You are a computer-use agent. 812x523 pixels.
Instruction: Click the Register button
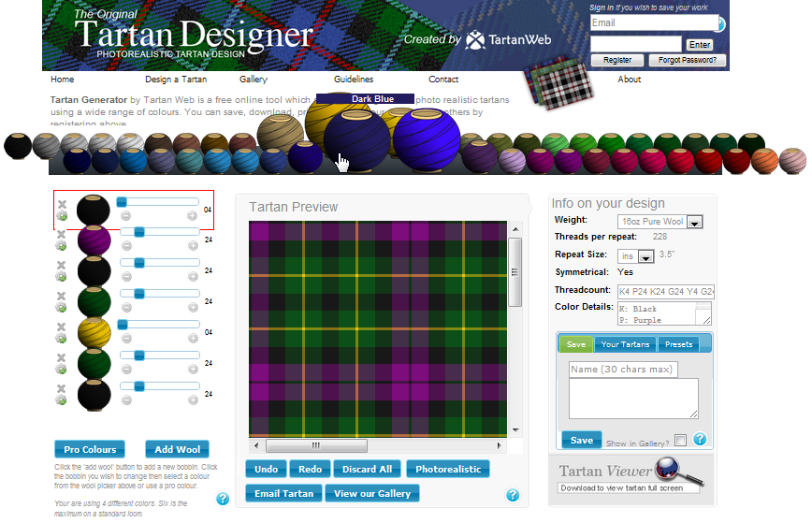[x=617, y=60]
